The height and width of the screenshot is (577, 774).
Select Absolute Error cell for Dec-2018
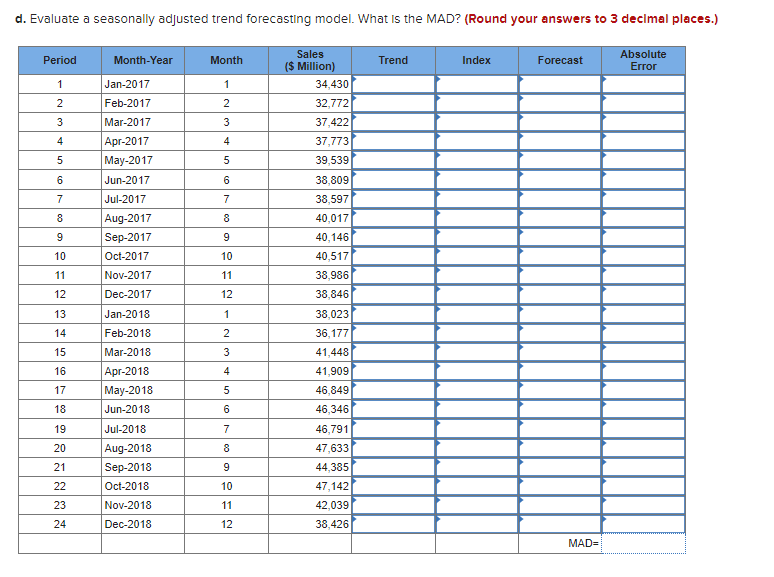click(644, 524)
